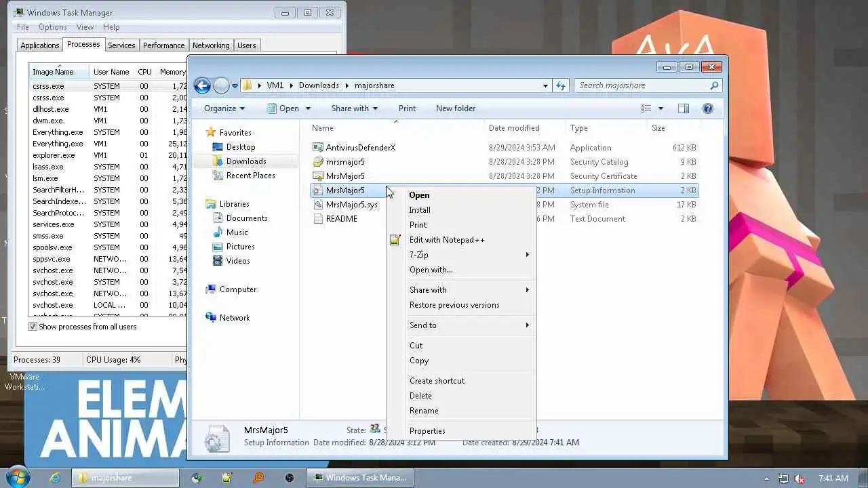Click the clock showing 7:41 AM

click(833, 479)
